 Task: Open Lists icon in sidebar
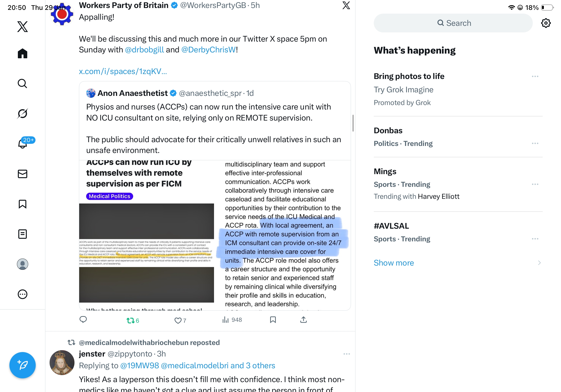coord(23,234)
